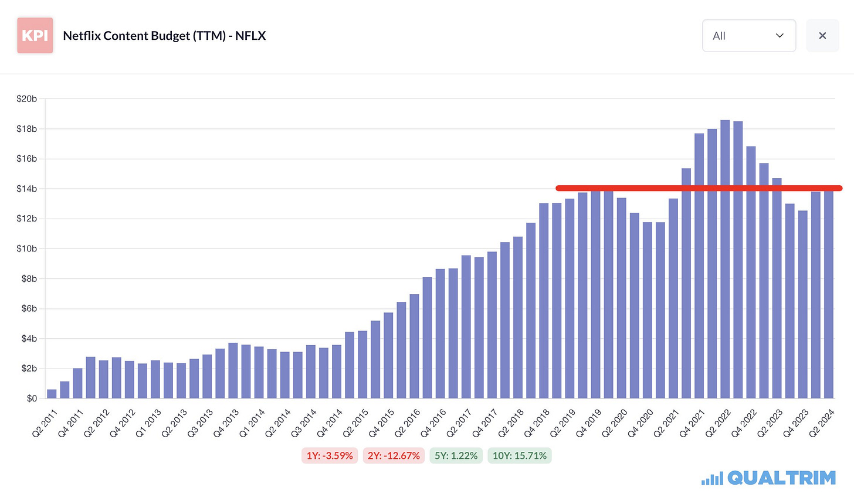Image resolution: width=854 pixels, height=504 pixels.
Task: Click the Q1 2013 x-axis label
Action: tap(148, 423)
